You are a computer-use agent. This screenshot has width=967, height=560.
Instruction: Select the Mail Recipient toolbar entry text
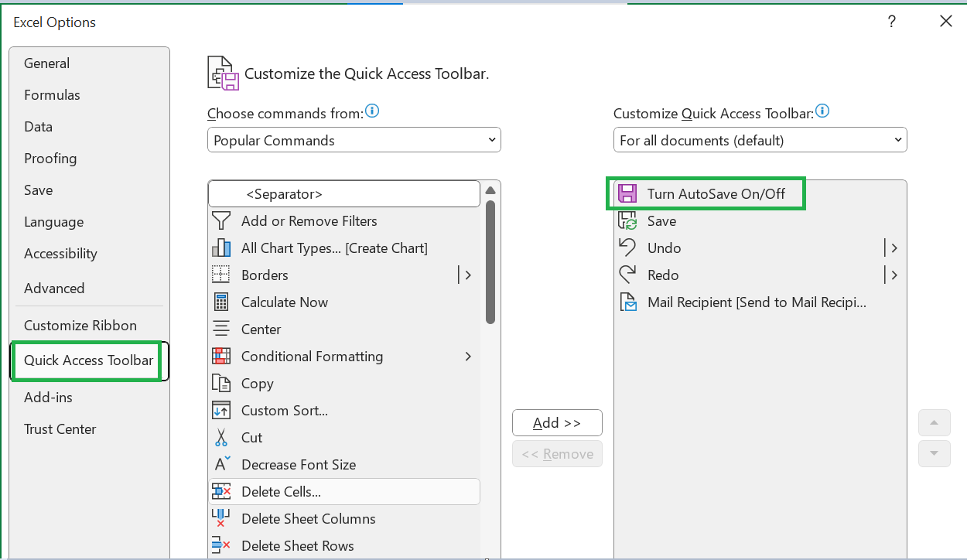point(757,302)
